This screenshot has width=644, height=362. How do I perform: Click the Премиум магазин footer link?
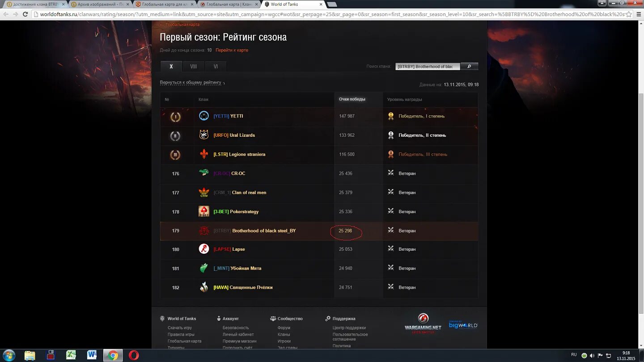pos(239,341)
